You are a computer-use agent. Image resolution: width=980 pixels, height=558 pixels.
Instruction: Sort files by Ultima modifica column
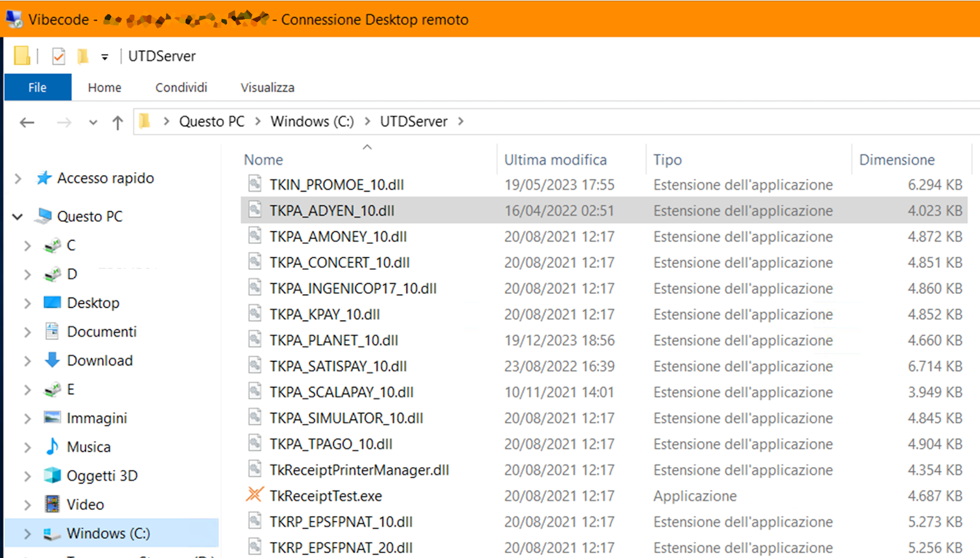pyautogui.click(x=555, y=160)
